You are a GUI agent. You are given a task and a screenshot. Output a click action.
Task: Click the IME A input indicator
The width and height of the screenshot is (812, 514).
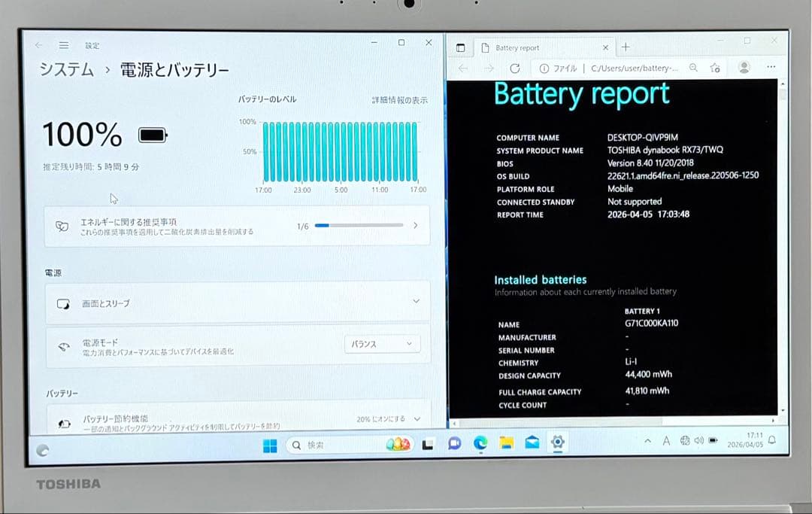(x=666, y=441)
